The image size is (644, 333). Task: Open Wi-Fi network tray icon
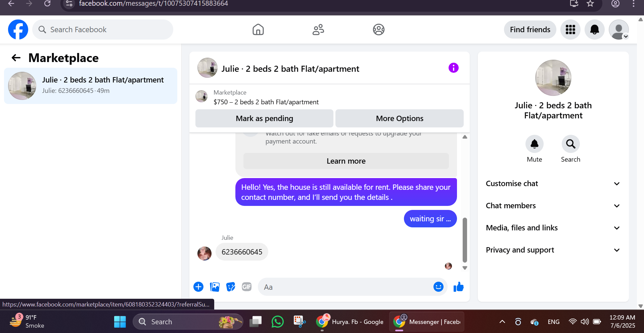click(x=572, y=322)
